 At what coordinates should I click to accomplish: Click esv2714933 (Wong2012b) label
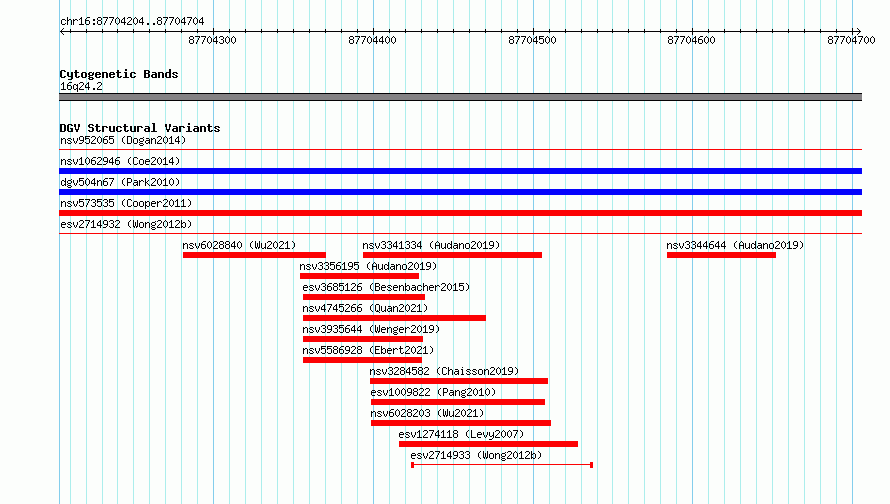(x=476, y=455)
